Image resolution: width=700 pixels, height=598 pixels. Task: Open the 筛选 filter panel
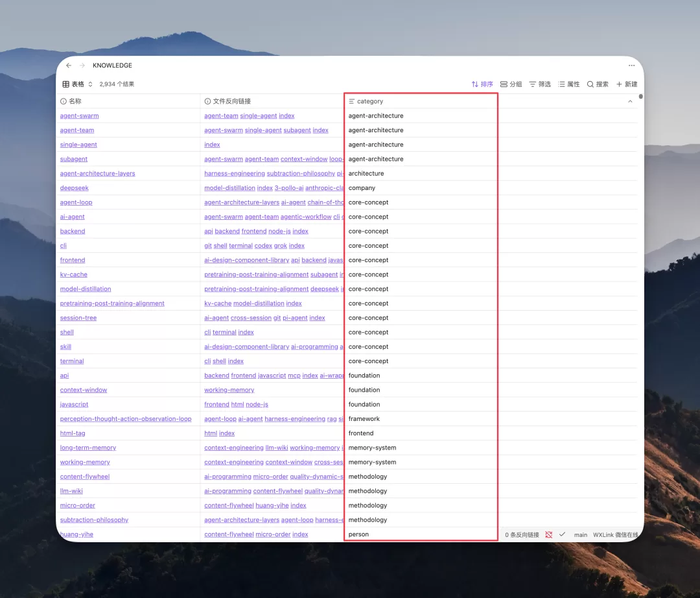click(540, 84)
